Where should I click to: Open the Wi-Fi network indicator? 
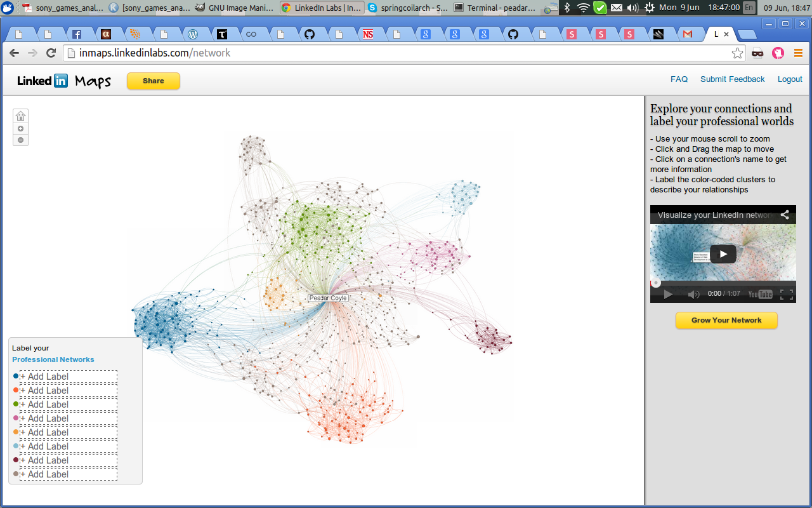(583, 8)
